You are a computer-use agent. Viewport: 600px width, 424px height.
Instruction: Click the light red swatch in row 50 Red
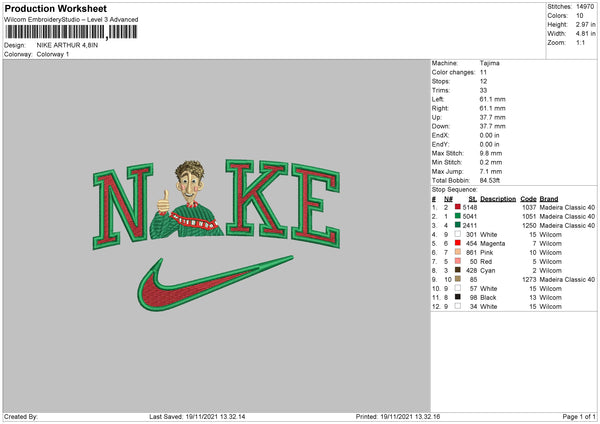(458, 261)
